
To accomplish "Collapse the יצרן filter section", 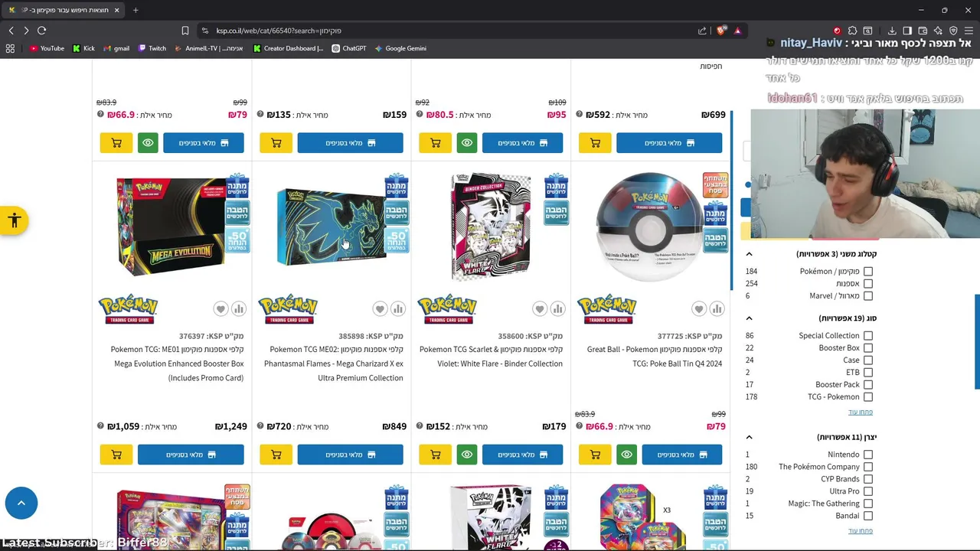I will pyautogui.click(x=749, y=437).
